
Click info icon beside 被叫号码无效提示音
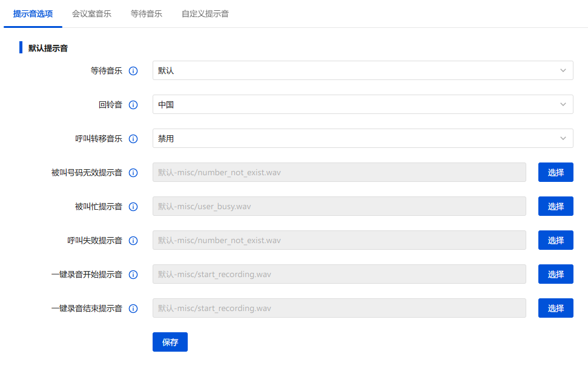tap(133, 173)
